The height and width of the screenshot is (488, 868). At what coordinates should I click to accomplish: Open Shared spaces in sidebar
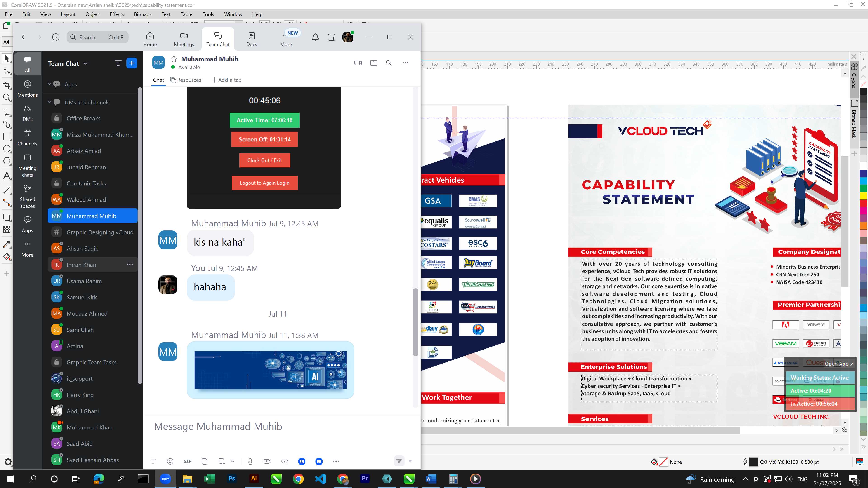click(28, 197)
